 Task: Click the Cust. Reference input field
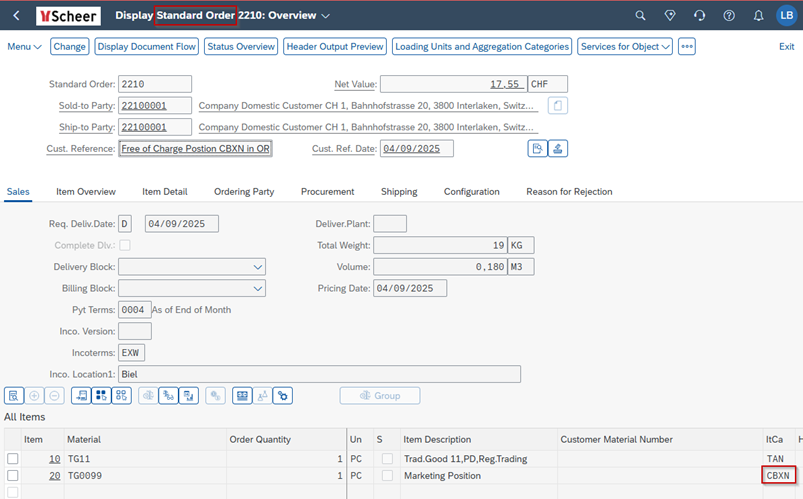(195, 149)
